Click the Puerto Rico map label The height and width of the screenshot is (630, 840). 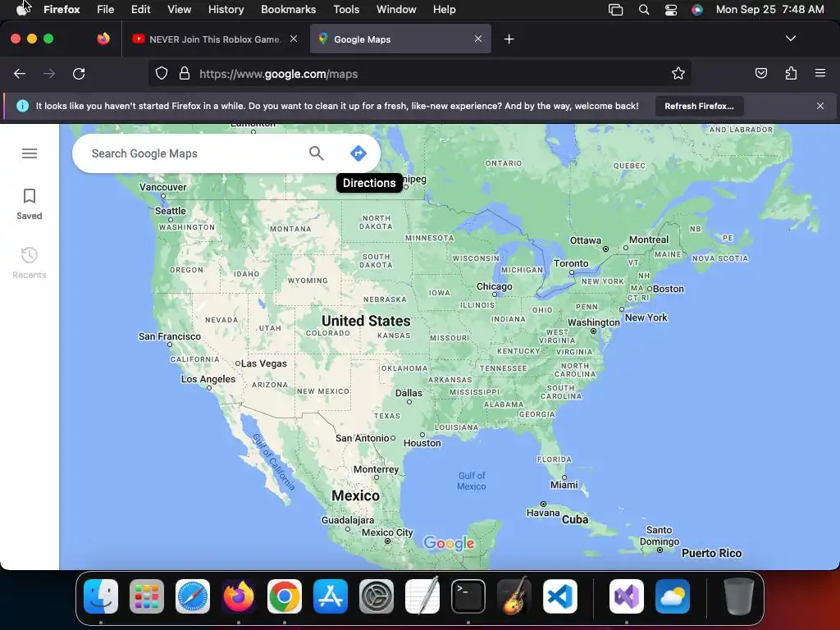tap(711, 554)
